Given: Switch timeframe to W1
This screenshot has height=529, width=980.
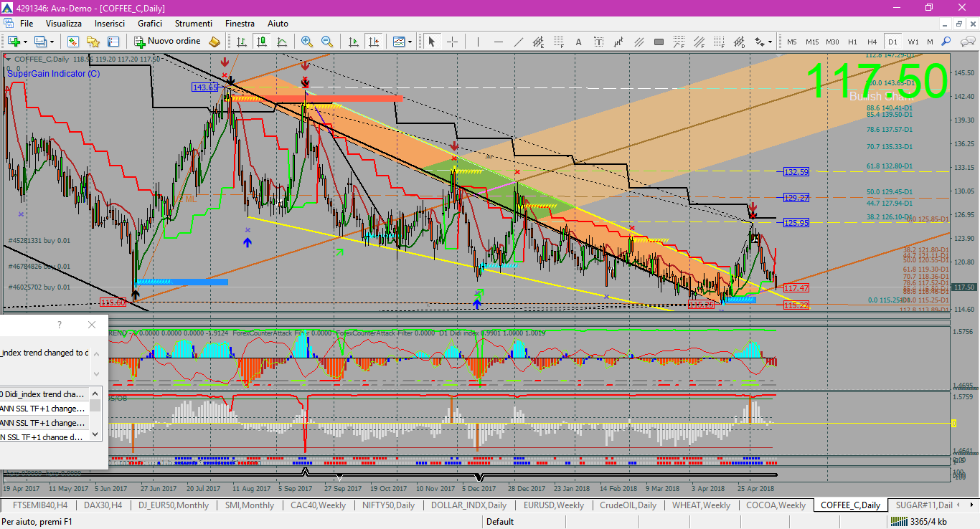Looking at the screenshot, I should tap(913, 42).
